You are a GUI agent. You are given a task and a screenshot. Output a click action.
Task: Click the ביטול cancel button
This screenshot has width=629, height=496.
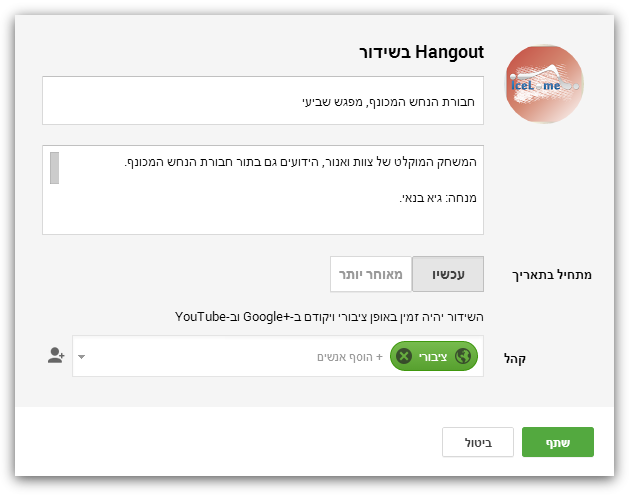tap(478, 442)
